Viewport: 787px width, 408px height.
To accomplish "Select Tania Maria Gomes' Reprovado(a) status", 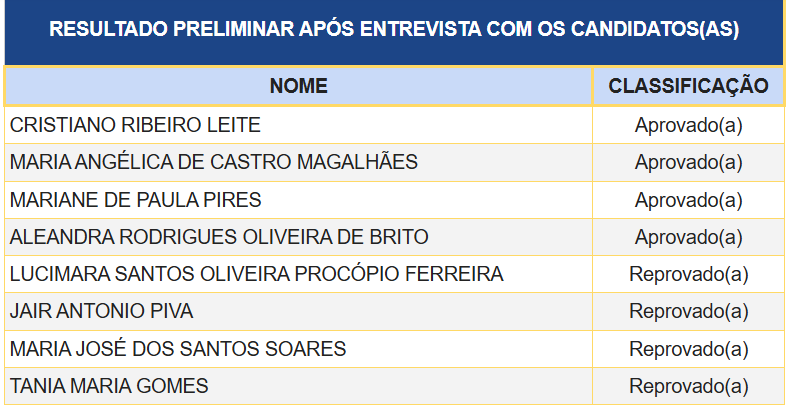I will click(x=688, y=386).
